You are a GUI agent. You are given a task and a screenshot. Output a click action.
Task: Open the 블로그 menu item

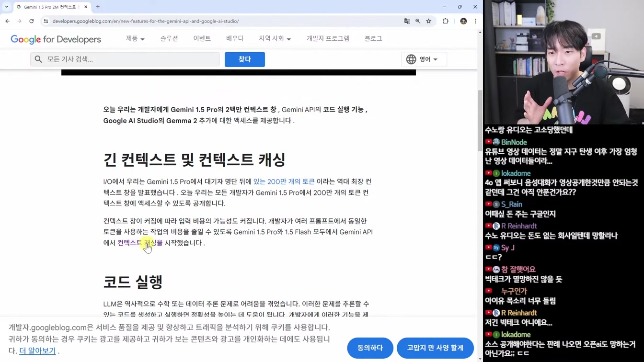pos(373,38)
